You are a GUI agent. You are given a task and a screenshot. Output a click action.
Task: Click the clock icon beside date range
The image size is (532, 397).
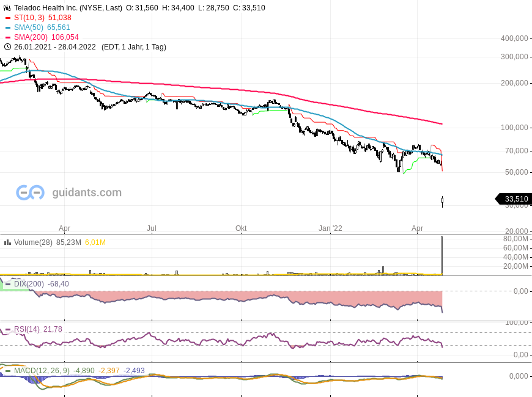[7, 47]
